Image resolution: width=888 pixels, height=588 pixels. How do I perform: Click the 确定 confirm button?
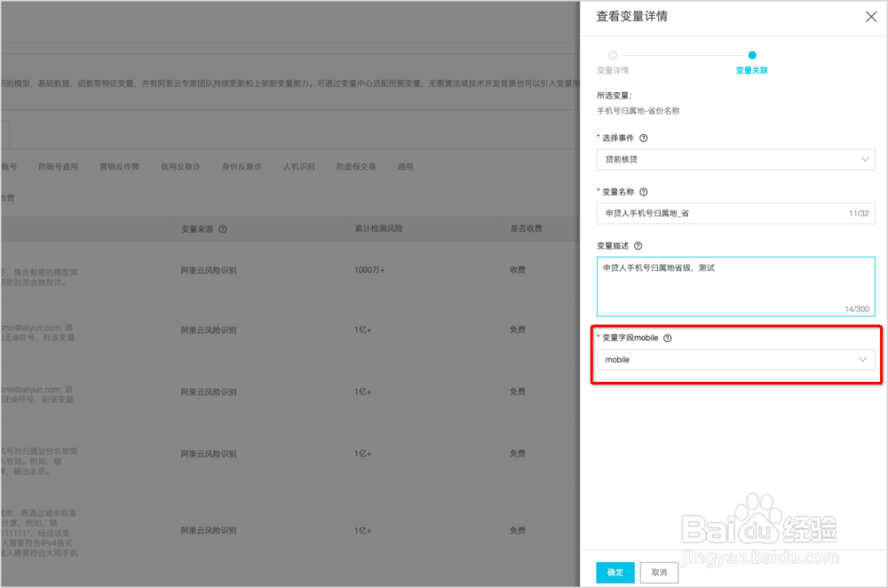click(614, 573)
